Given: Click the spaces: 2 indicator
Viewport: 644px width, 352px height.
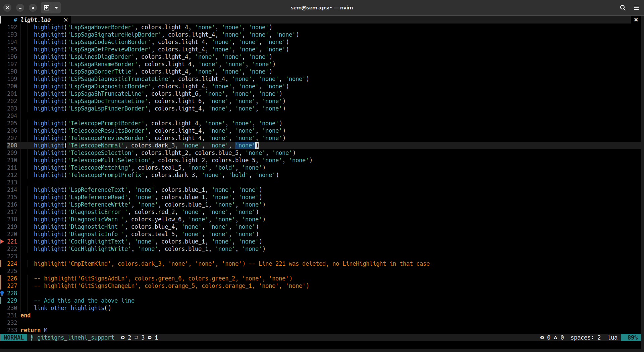Looking at the screenshot, I should [586, 338].
